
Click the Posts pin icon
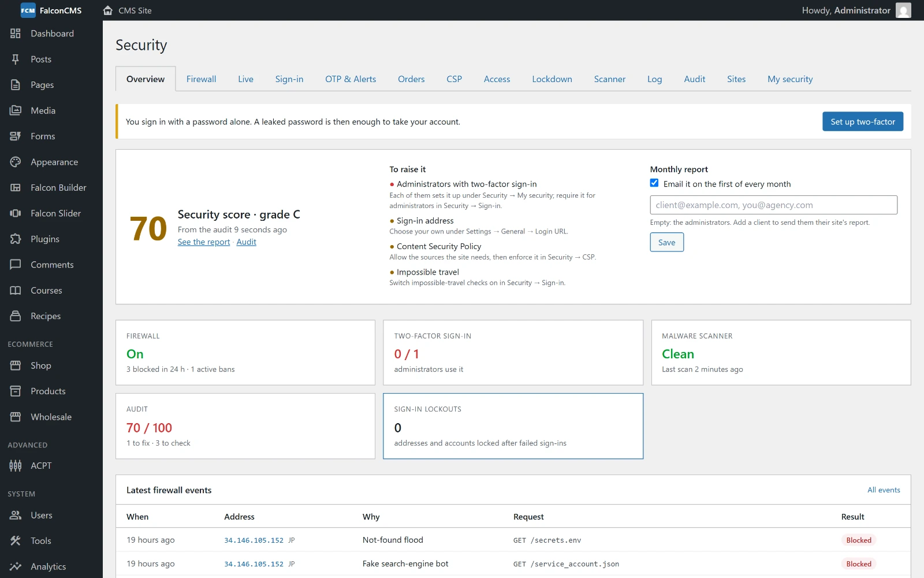[x=16, y=59]
